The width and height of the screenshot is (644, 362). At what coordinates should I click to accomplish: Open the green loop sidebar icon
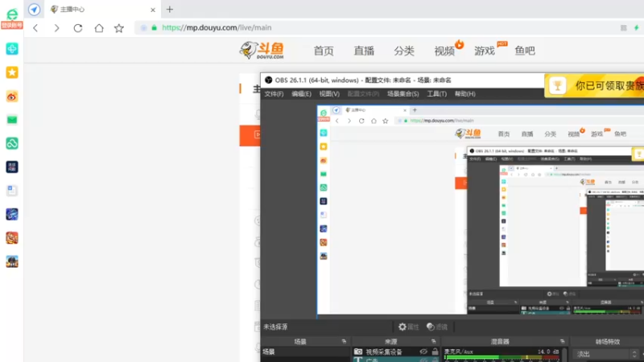point(12,143)
